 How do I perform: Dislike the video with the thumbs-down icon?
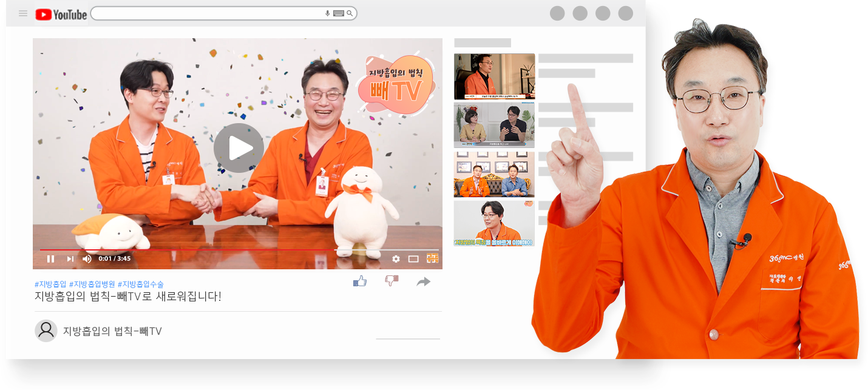pos(392,281)
